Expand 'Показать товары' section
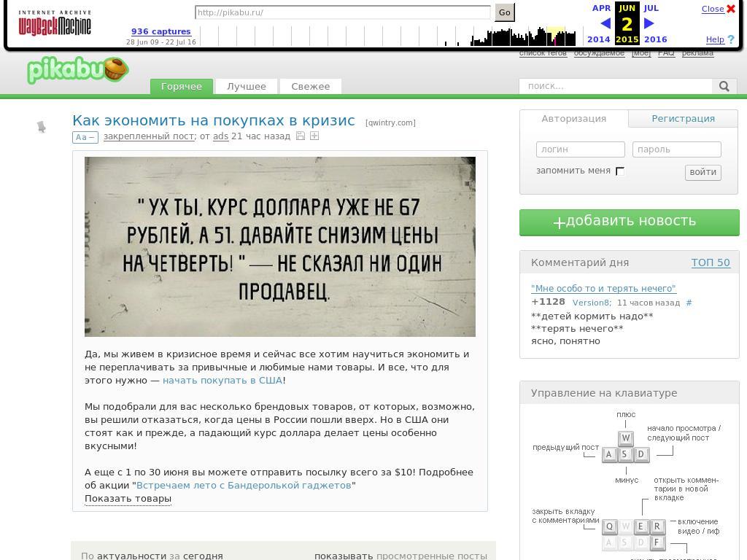The image size is (747, 560). pyautogui.click(x=128, y=499)
